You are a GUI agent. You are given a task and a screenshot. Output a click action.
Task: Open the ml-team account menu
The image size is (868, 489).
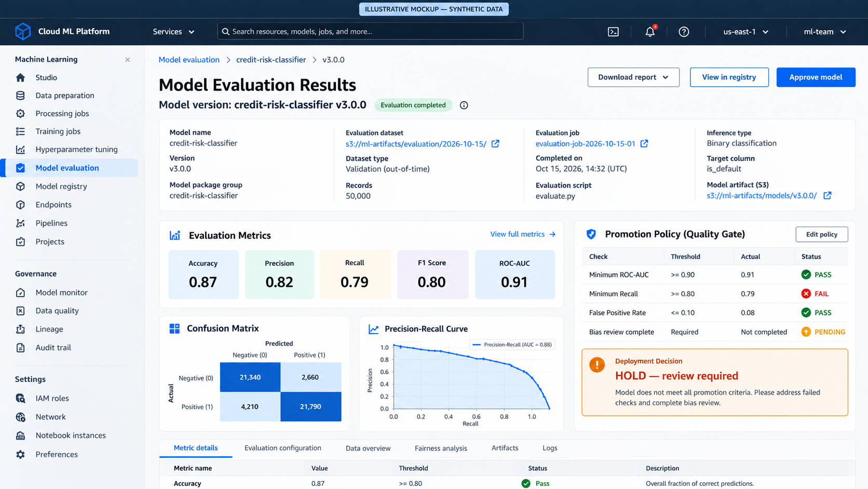click(824, 32)
